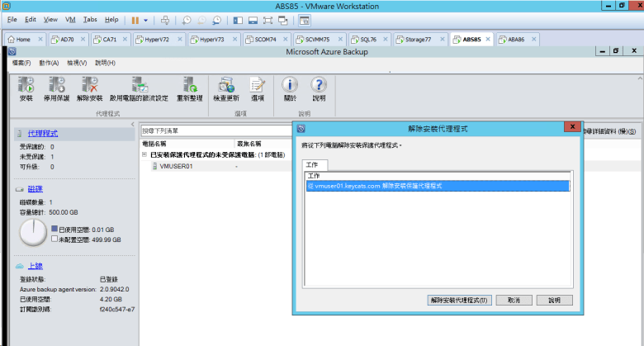The height and width of the screenshot is (346, 644).
Task: Click the VMware pause VM toolbar icon
Action: [135, 19]
